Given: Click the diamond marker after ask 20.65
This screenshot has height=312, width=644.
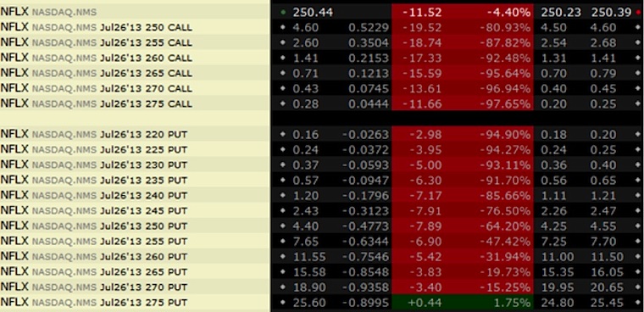Looking at the screenshot, I should [638, 287].
